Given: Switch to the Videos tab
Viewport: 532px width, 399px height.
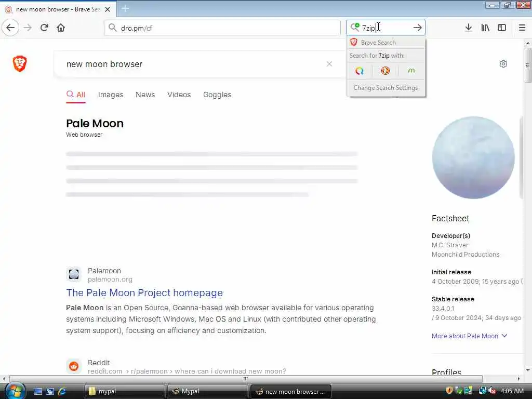Looking at the screenshot, I should click(179, 95).
